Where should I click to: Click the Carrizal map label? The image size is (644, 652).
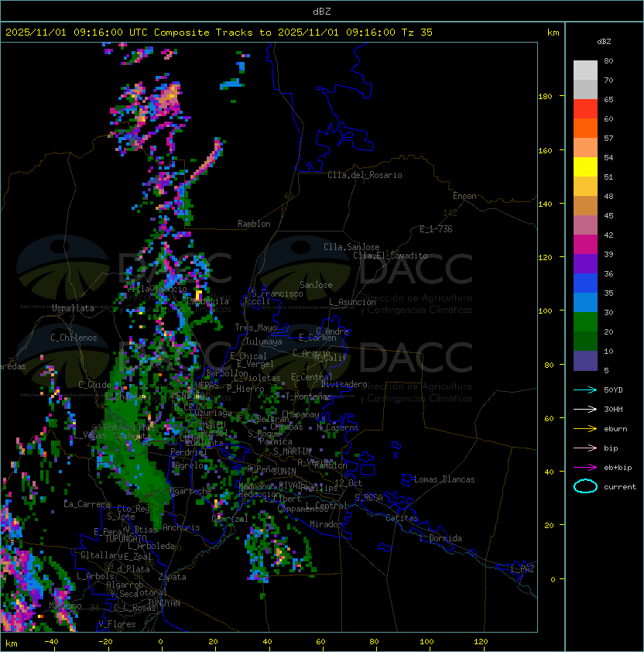tap(230, 519)
